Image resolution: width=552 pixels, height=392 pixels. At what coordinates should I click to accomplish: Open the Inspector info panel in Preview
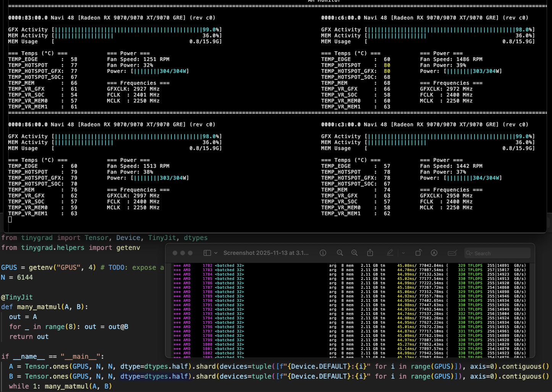323,253
